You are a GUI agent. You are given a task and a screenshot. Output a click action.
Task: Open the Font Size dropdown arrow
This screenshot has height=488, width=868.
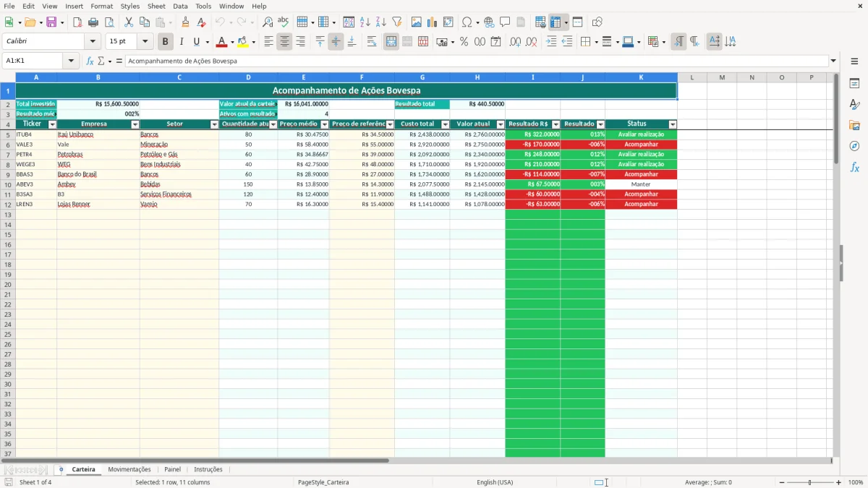pos(145,42)
